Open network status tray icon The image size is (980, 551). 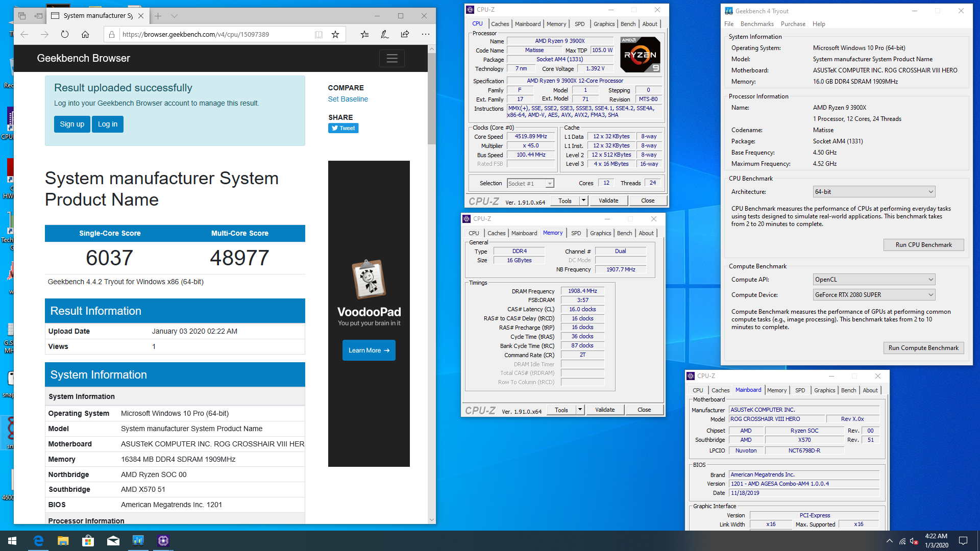[x=902, y=541]
